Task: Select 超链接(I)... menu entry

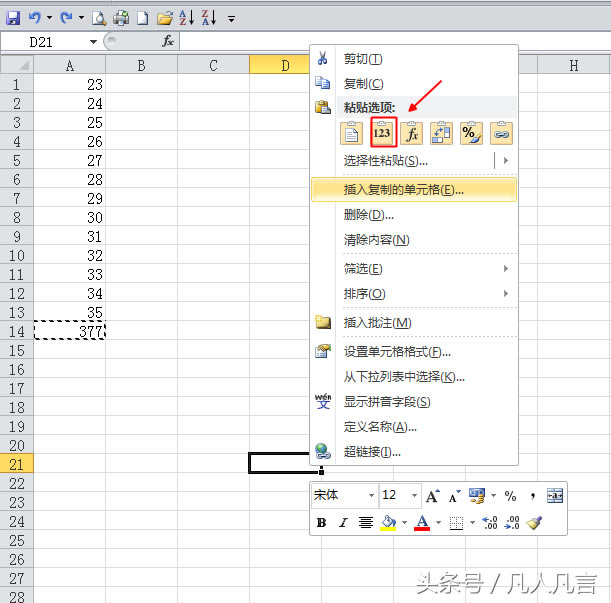Action: [x=415, y=451]
